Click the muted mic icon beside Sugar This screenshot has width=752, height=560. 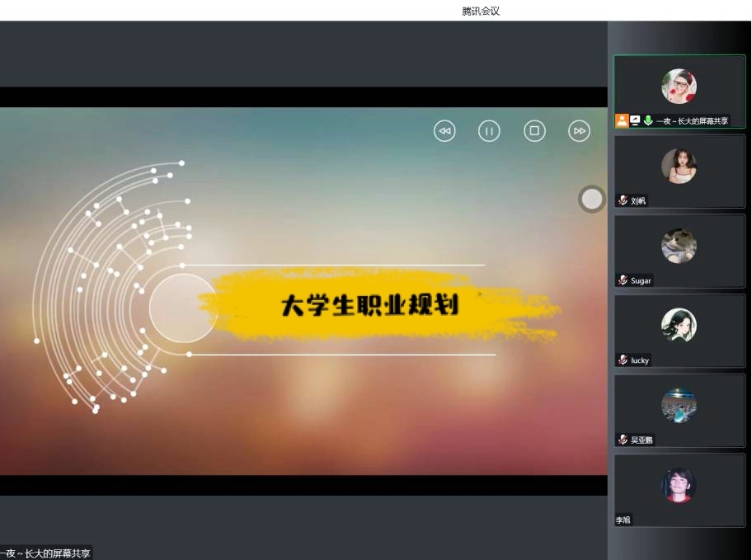coord(623,280)
